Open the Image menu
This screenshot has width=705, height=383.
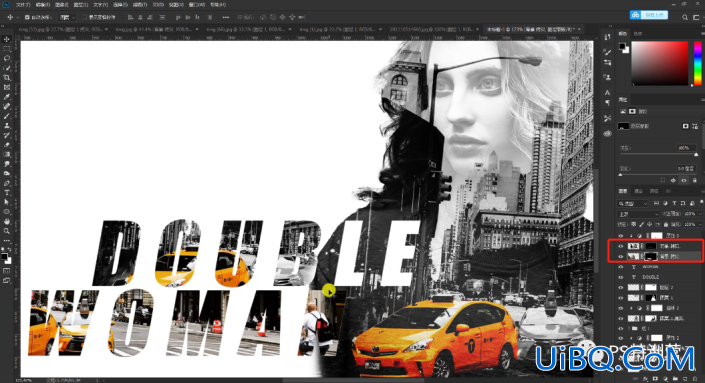[62, 4]
